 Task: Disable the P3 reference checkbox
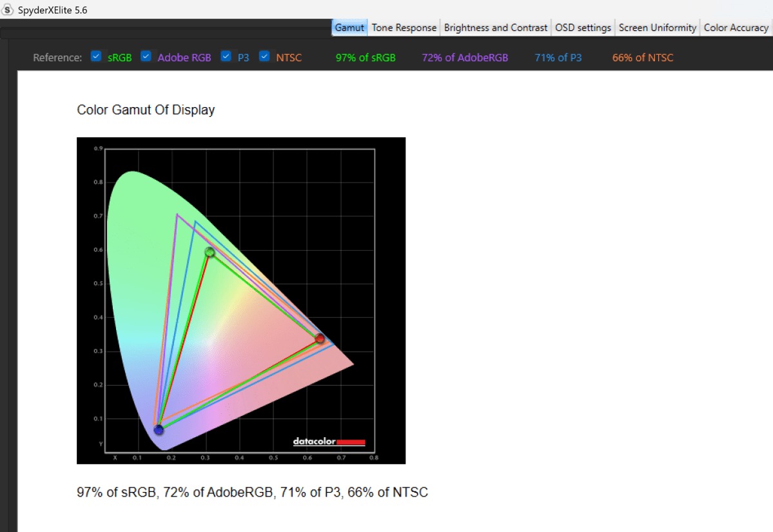(226, 57)
